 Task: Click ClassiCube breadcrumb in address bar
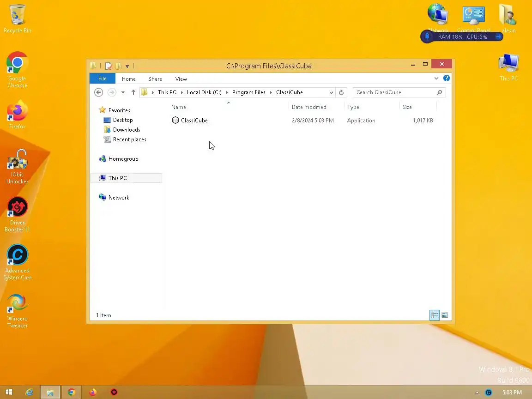(x=290, y=92)
